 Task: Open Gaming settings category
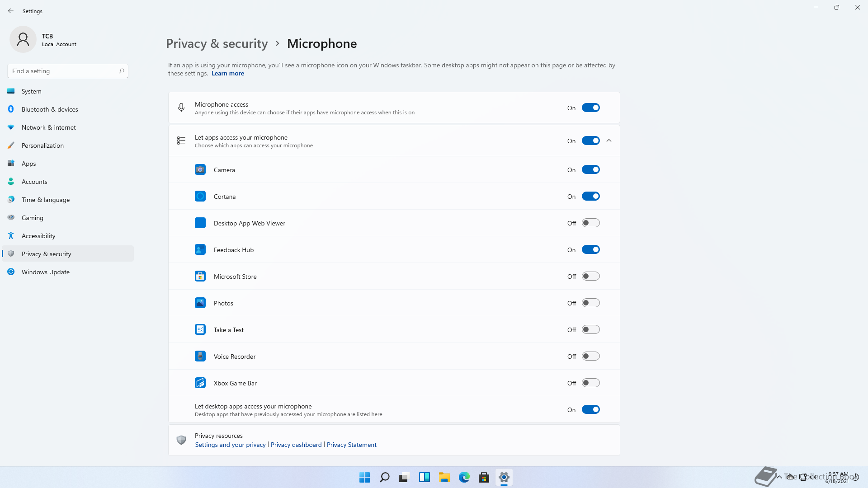pos(68,218)
